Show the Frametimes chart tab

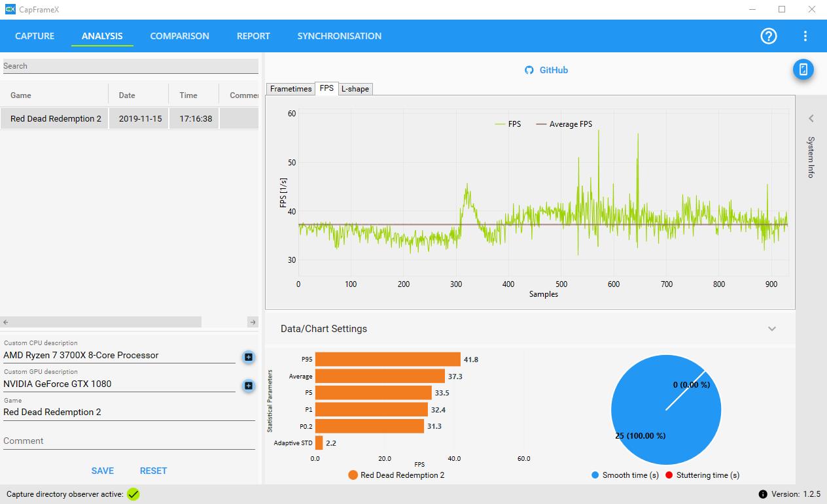pyautogui.click(x=290, y=89)
